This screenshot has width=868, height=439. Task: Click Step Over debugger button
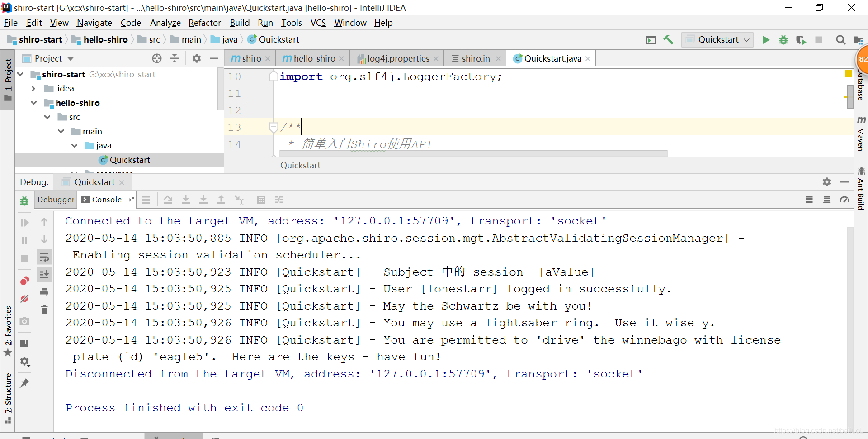[168, 200]
